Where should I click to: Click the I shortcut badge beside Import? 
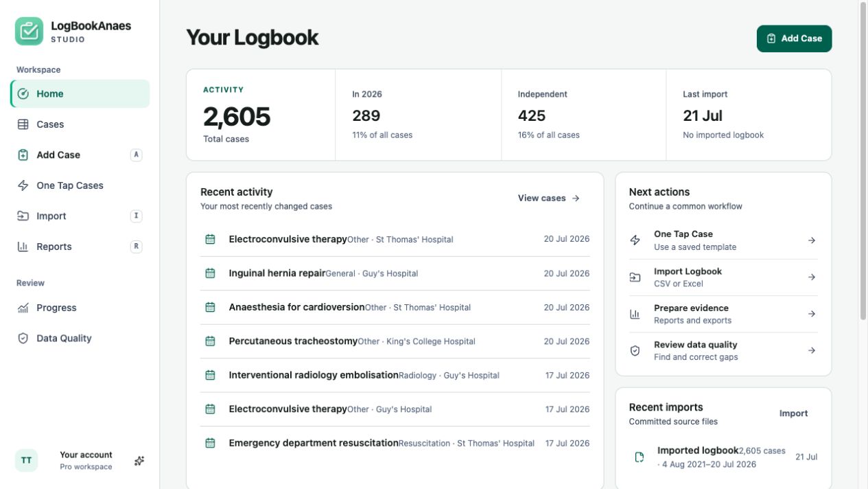click(x=136, y=216)
